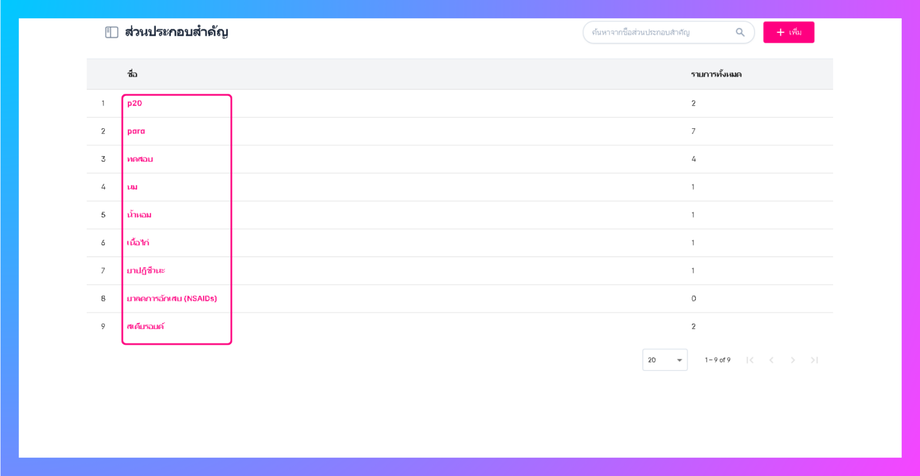Click the ชื่อ column header
The height and width of the screenshot is (476, 920).
[133, 74]
